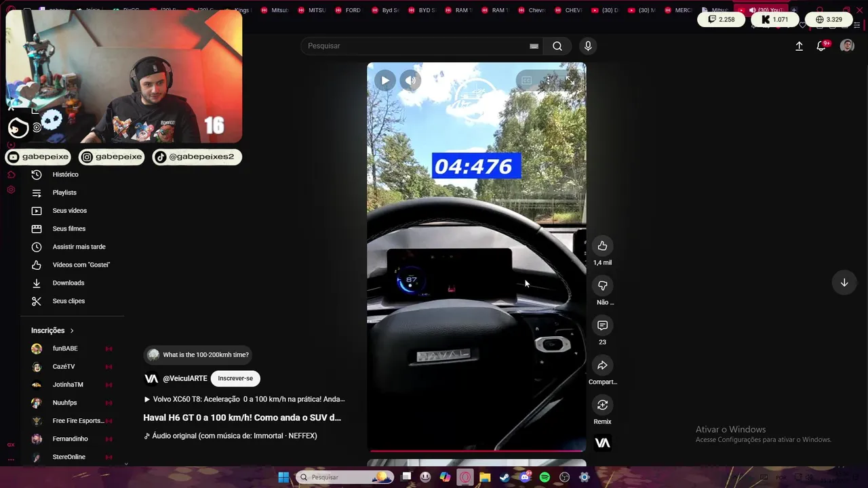Open the Windows Start menu

pyautogui.click(x=283, y=477)
